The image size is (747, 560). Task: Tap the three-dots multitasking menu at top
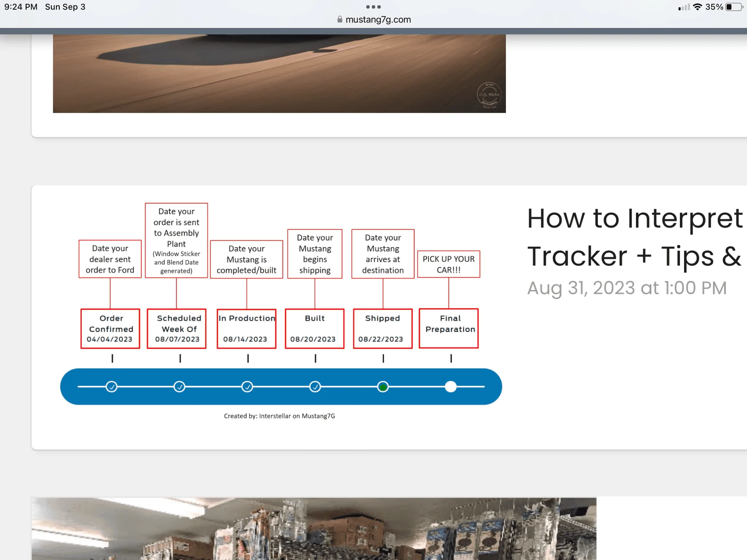373,7
